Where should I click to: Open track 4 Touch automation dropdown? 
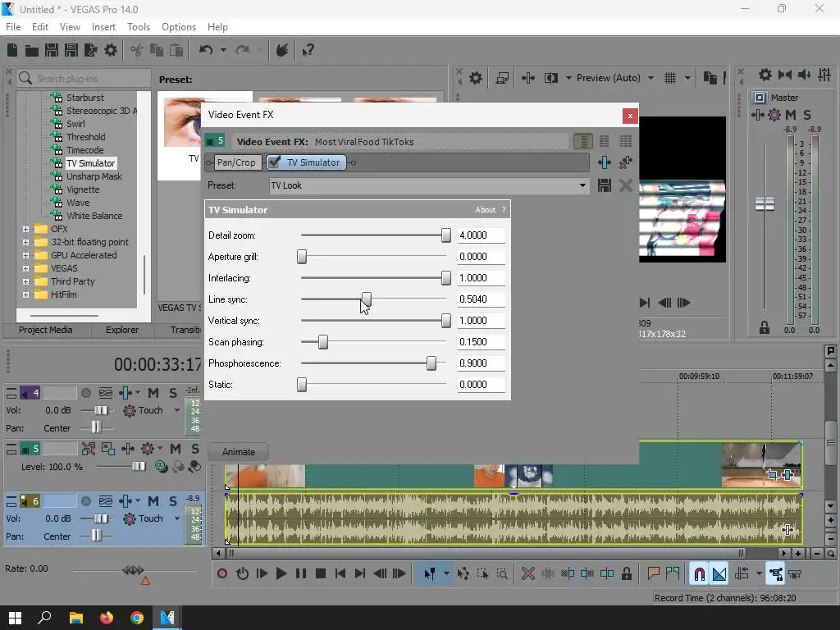tap(177, 410)
